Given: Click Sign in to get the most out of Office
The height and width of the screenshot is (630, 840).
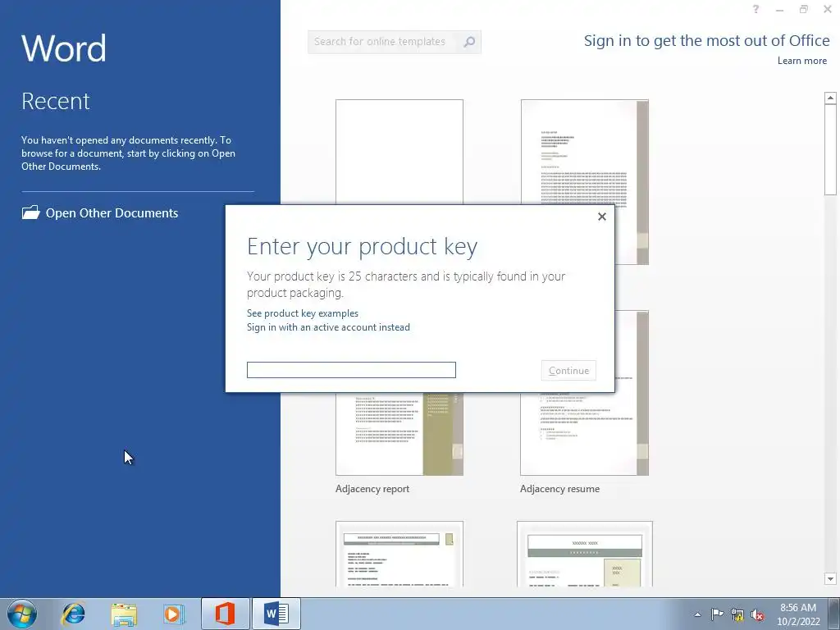Looking at the screenshot, I should pyautogui.click(x=706, y=41).
